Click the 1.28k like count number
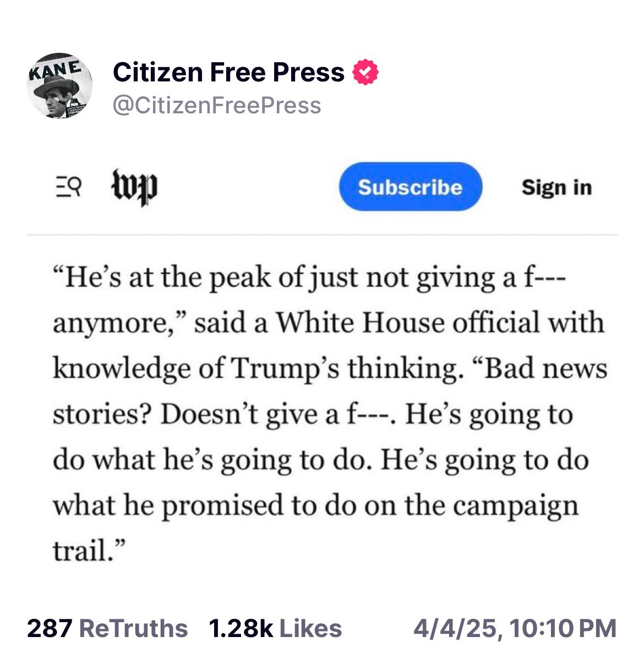Image resolution: width=644 pixels, height=664 pixels. pyautogui.click(x=241, y=628)
